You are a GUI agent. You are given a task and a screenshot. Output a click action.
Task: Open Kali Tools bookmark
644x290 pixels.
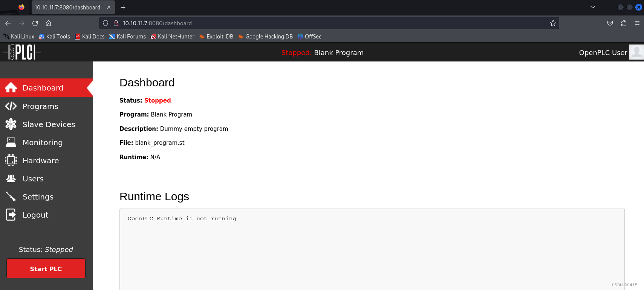pos(55,37)
